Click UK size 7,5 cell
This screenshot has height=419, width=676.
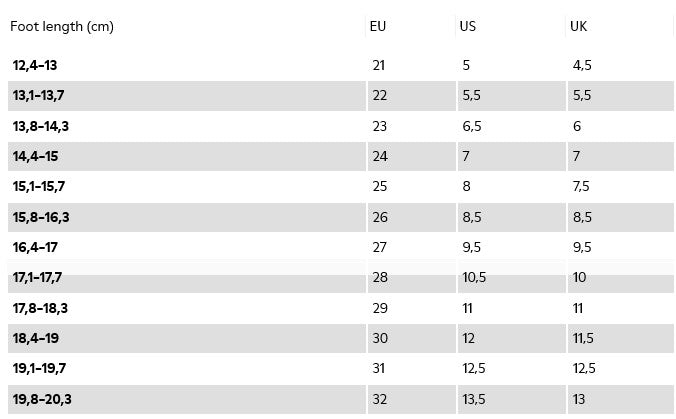(x=581, y=187)
